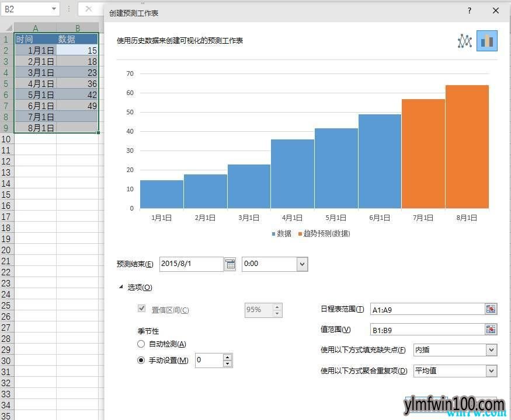Collapse the 选项 options section
The height and width of the screenshot is (420, 511).
(121, 287)
